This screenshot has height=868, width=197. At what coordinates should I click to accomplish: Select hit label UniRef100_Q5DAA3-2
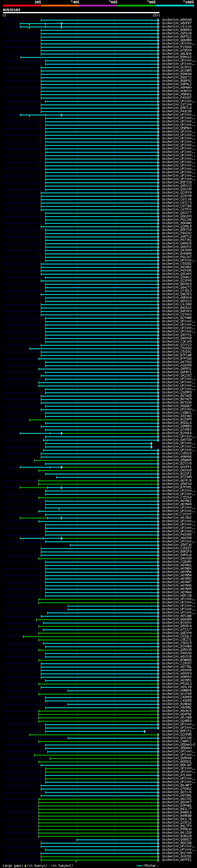(x=179, y=745)
